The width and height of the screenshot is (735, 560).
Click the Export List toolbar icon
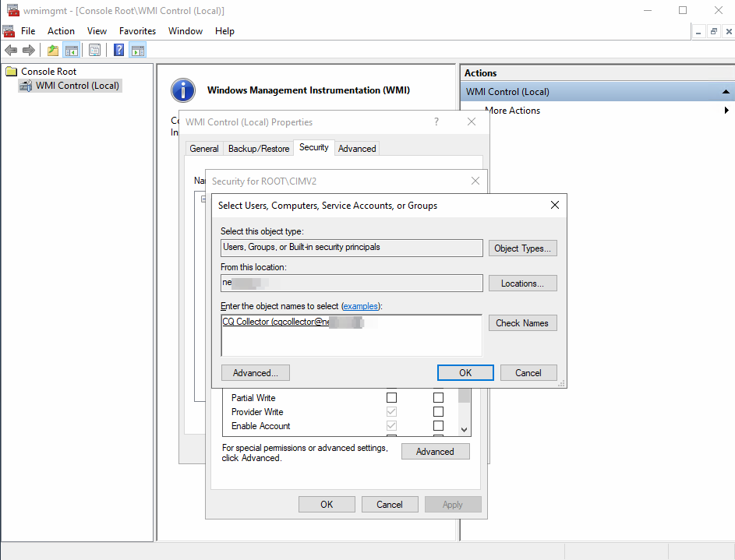(x=94, y=50)
